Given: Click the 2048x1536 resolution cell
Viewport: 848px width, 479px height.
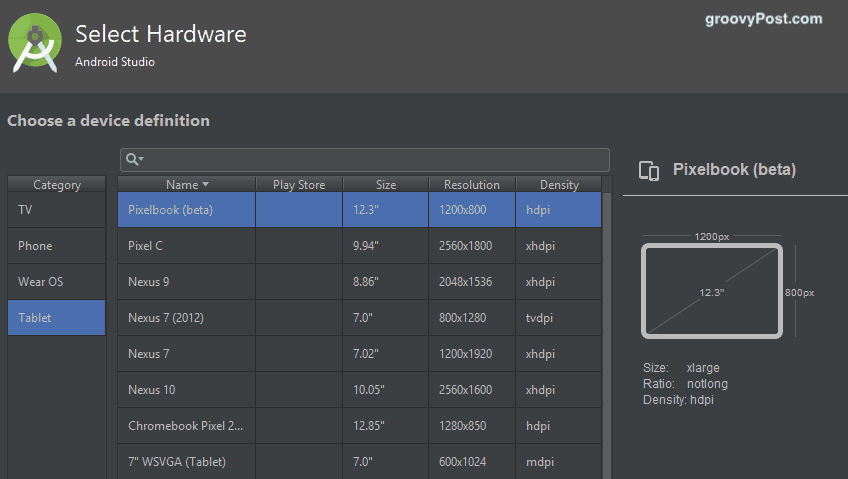Looking at the screenshot, I should (x=472, y=282).
